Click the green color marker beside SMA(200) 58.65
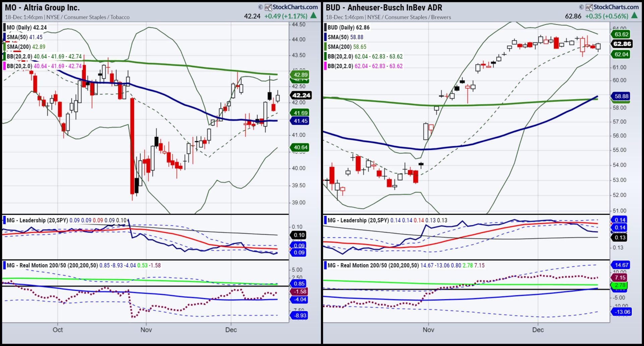The width and height of the screenshot is (644, 346). [x=325, y=47]
